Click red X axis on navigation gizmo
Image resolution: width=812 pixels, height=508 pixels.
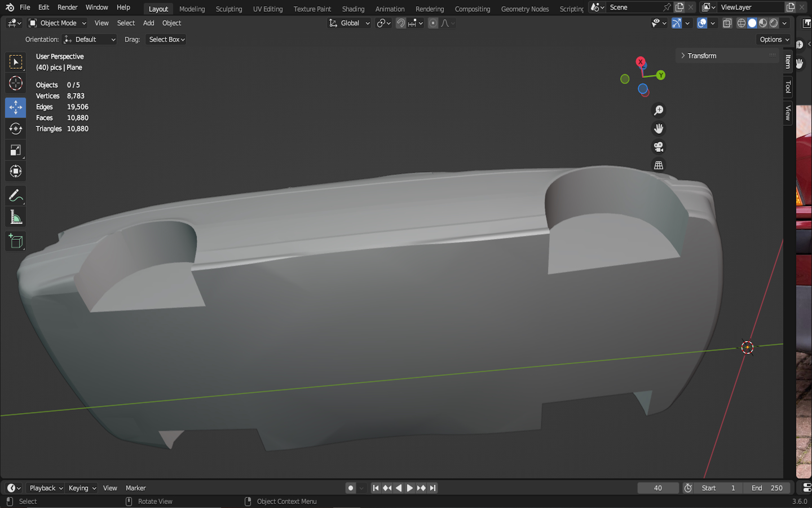click(x=640, y=62)
